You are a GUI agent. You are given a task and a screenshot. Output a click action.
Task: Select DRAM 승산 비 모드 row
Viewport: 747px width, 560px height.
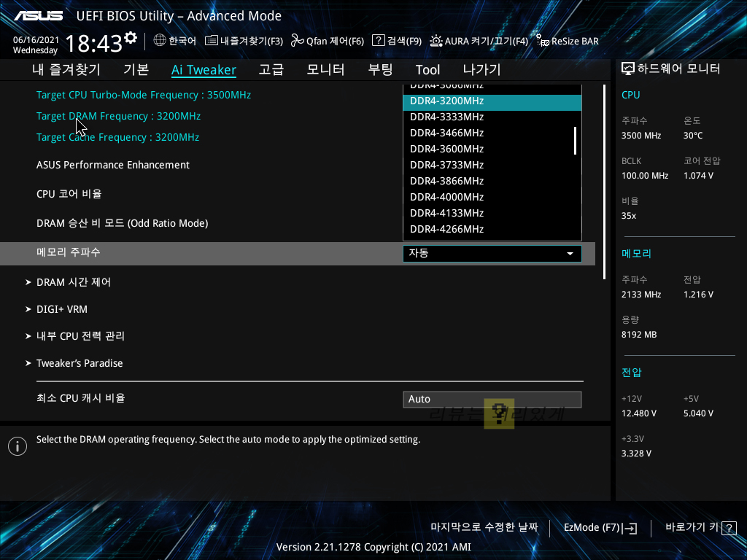point(123,223)
